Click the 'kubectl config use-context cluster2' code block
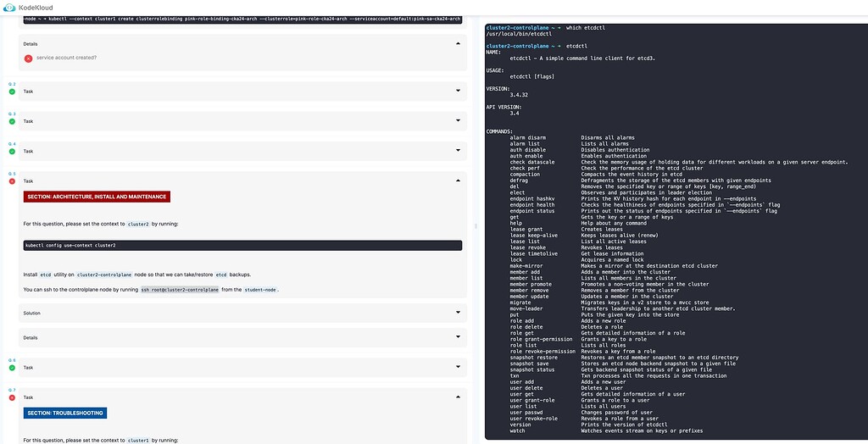The width and height of the screenshot is (868, 444). click(242, 245)
